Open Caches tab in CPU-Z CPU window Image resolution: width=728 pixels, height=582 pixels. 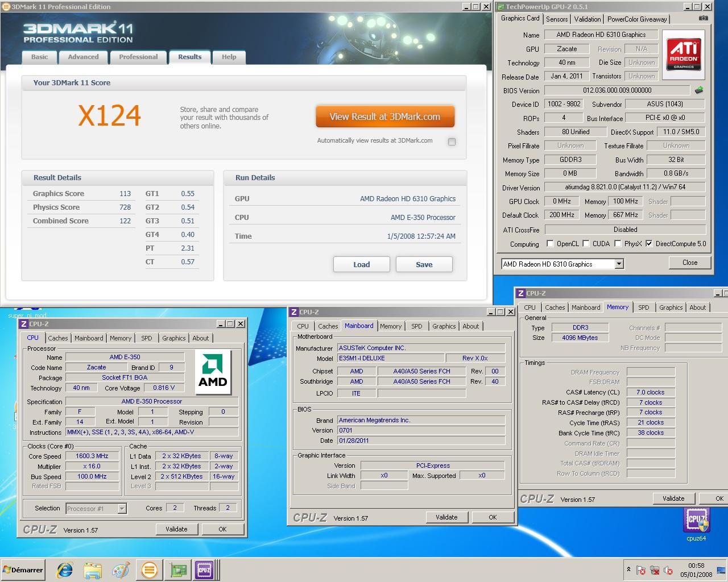click(x=58, y=338)
